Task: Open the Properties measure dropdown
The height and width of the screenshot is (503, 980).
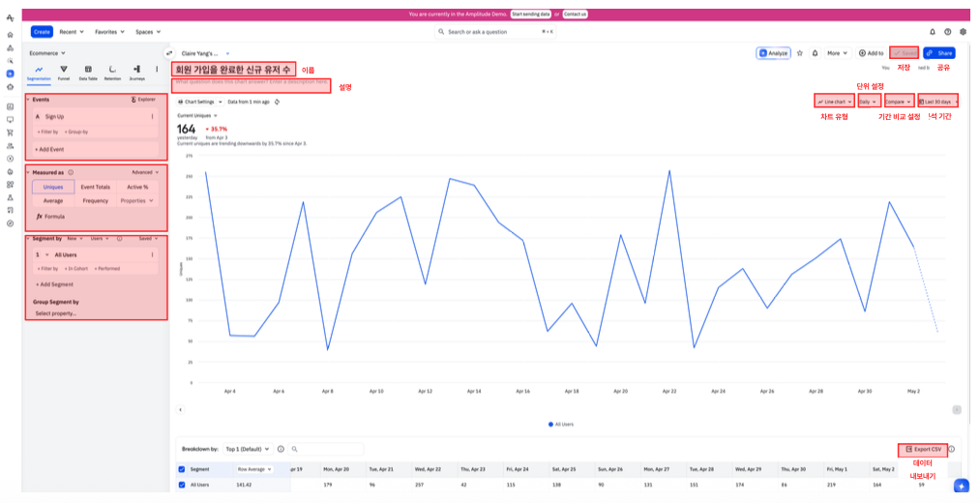Action: 137,201
